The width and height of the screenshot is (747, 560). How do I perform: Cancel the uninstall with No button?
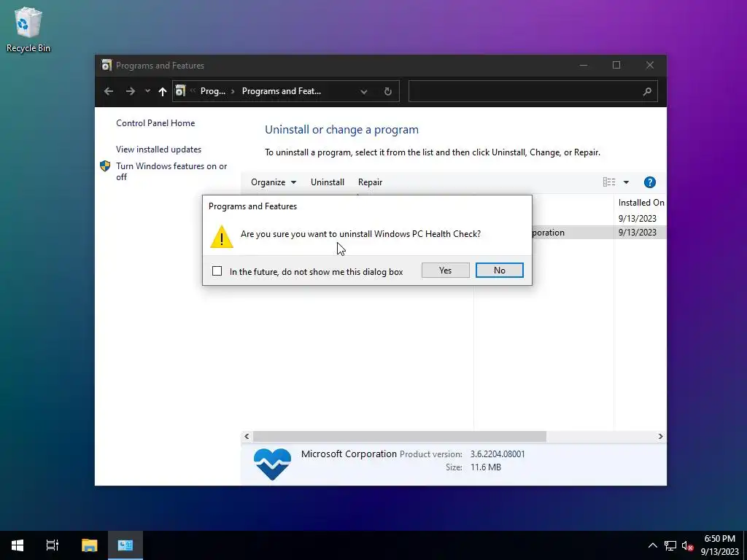[x=499, y=270]
